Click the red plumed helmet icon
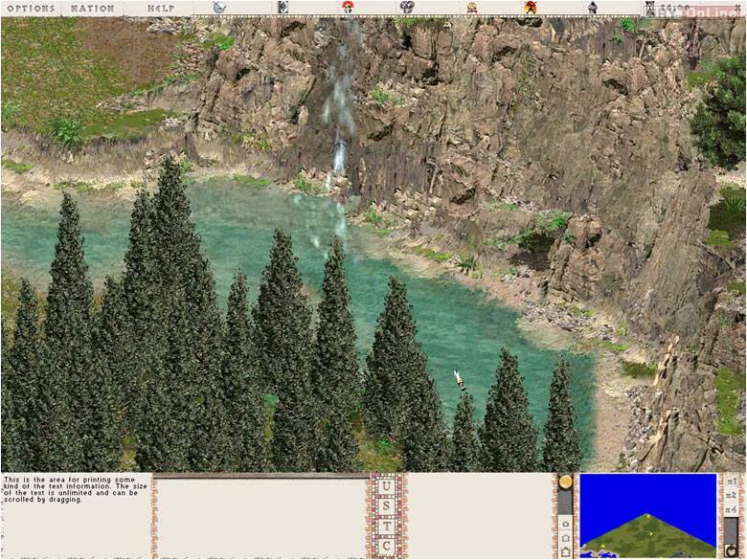747x560 pixels. tap(348, 7)
